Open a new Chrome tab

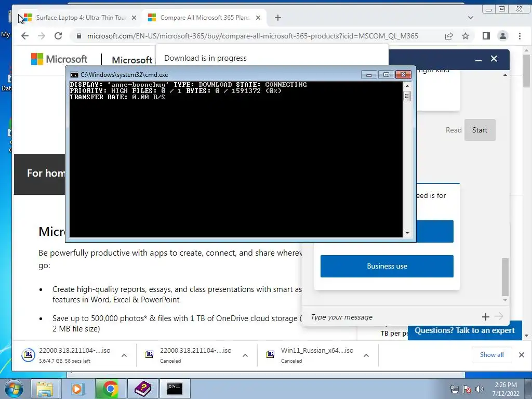pos(278,18)
